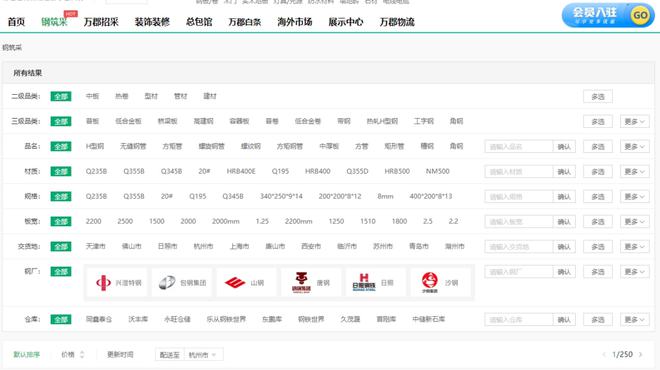
Task: Filter board width by 2000mm
Action: point(226,221)
